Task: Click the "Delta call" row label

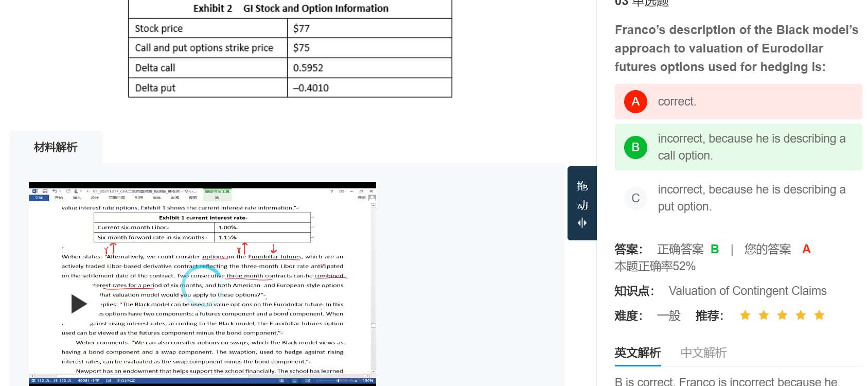Action: pyautogui.click(x=208, y=68)
